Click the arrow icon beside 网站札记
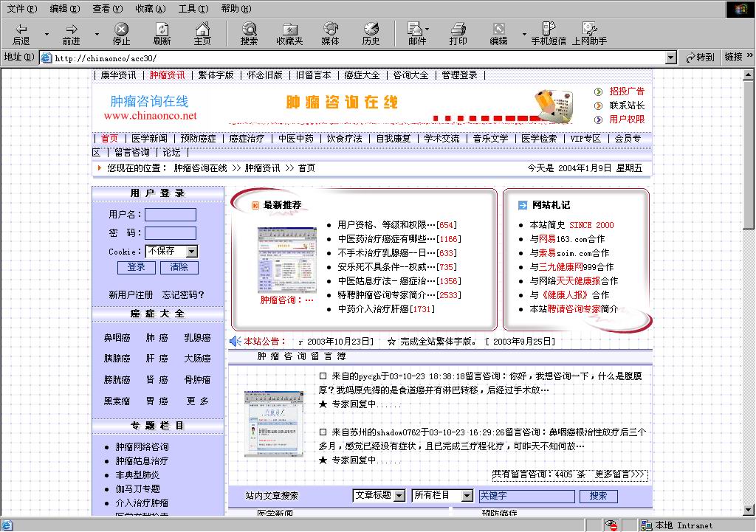 523,205
